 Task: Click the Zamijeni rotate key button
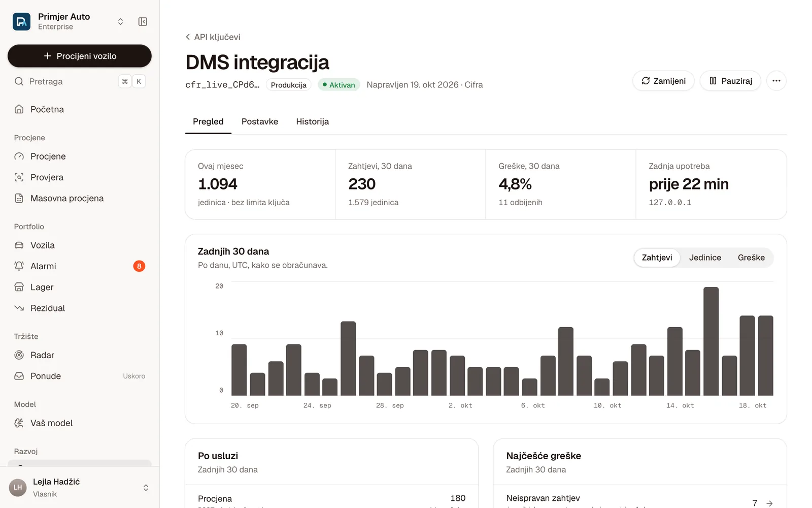[x=663, y=81]
